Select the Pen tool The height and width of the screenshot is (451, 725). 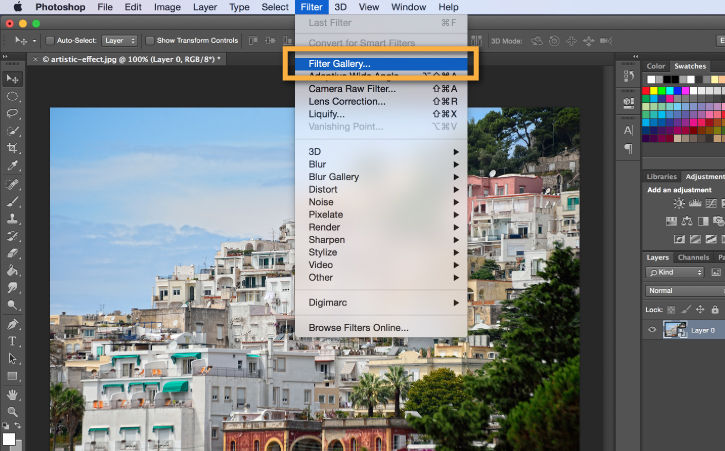coord(12,324)
